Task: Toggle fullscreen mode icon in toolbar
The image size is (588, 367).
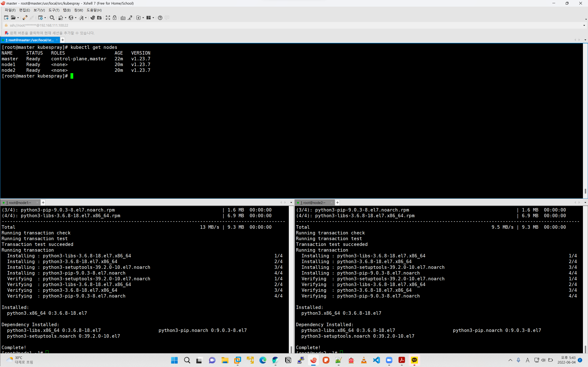Action: click(108, 18)
